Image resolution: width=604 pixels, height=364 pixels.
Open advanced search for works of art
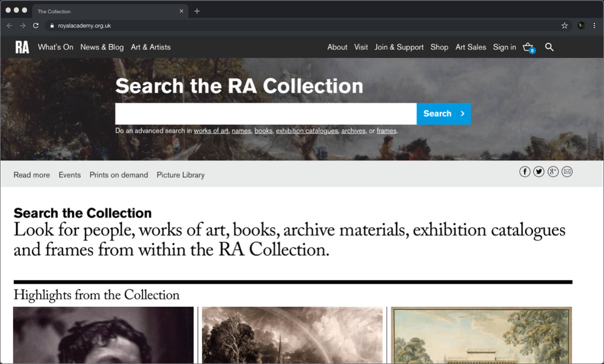click(x=211, y=131)
